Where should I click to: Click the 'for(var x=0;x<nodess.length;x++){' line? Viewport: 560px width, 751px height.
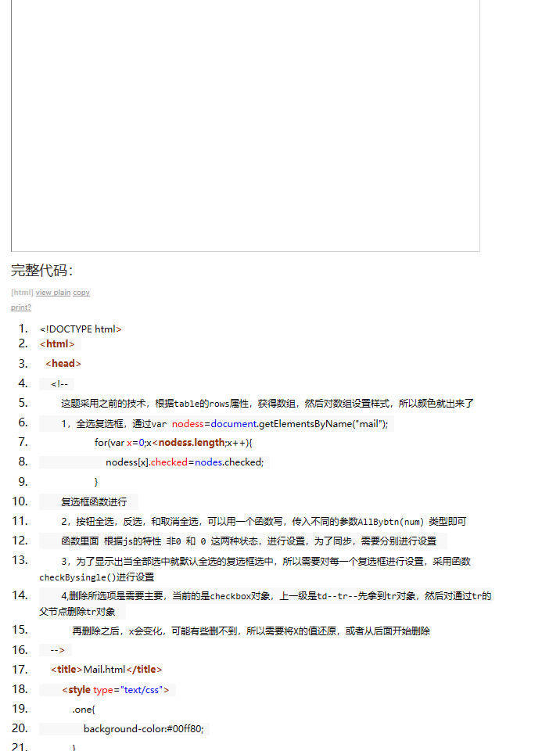174,443
